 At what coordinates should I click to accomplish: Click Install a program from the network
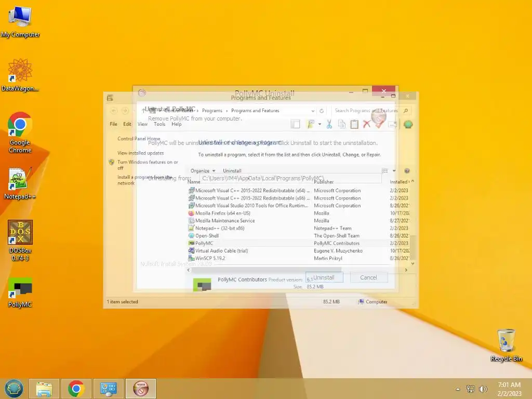[x=145, y=180]
